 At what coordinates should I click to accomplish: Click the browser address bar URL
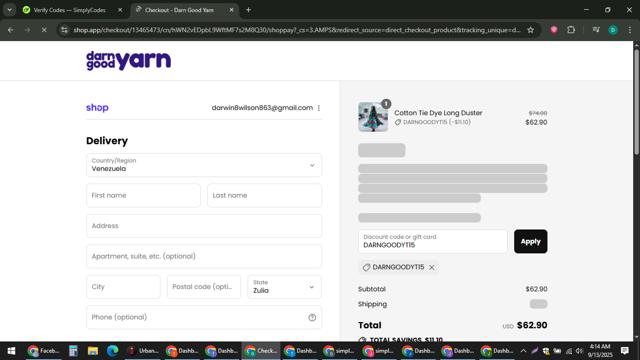pyautogui.click(x=297, y=30)
